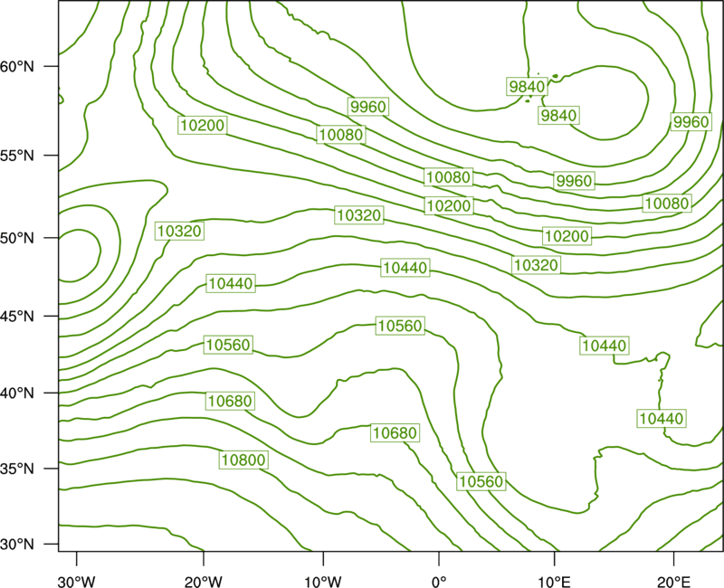Select the 10680 label left of 10°W
724x588 pixels.
230,401
